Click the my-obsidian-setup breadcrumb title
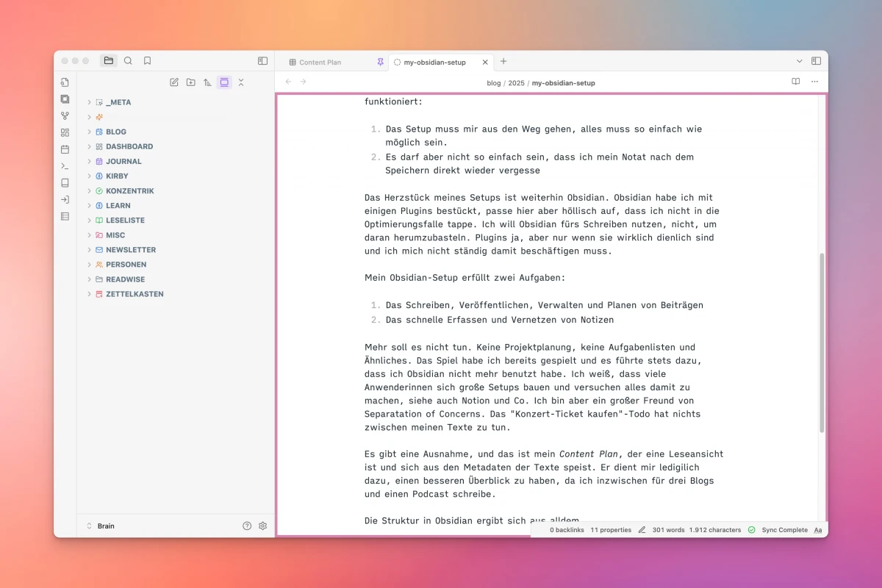 coord(564,83)
